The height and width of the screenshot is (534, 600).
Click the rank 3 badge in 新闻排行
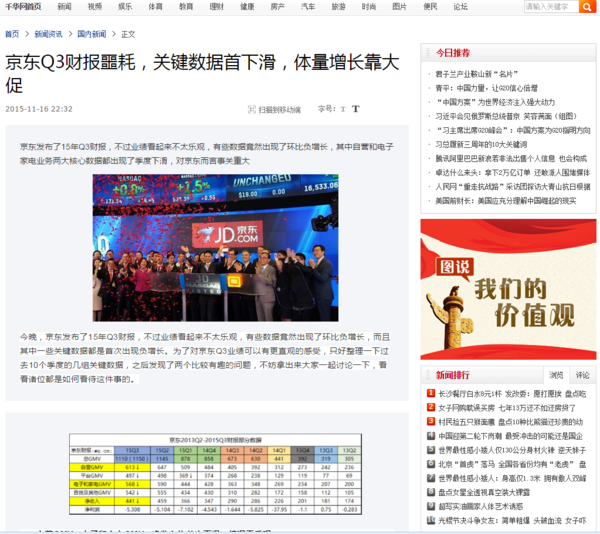(431, 422)
